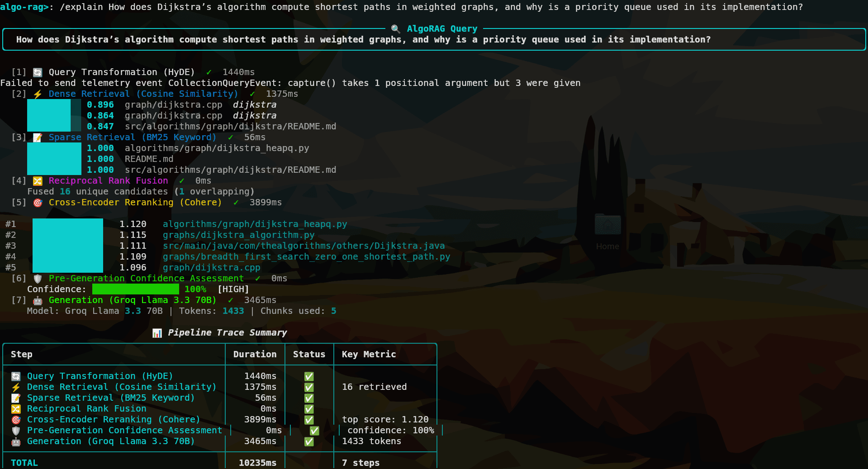Click the dense score 0.864
Image resolution: width=868 pixels, height=469 pixels.
pos(100,116)
